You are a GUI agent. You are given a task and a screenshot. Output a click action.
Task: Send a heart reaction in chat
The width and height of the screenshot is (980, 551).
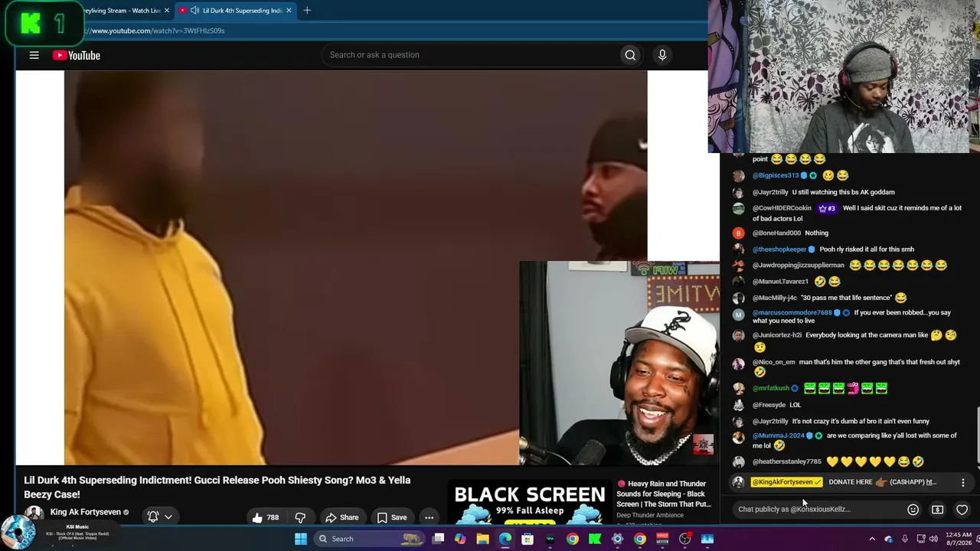(x=962, y=510)
